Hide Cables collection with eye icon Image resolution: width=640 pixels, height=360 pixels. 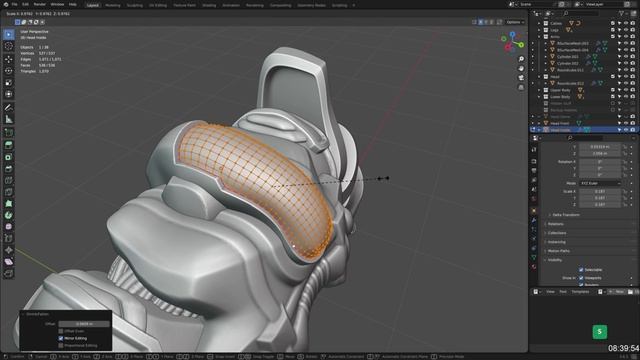pos(626,23)
